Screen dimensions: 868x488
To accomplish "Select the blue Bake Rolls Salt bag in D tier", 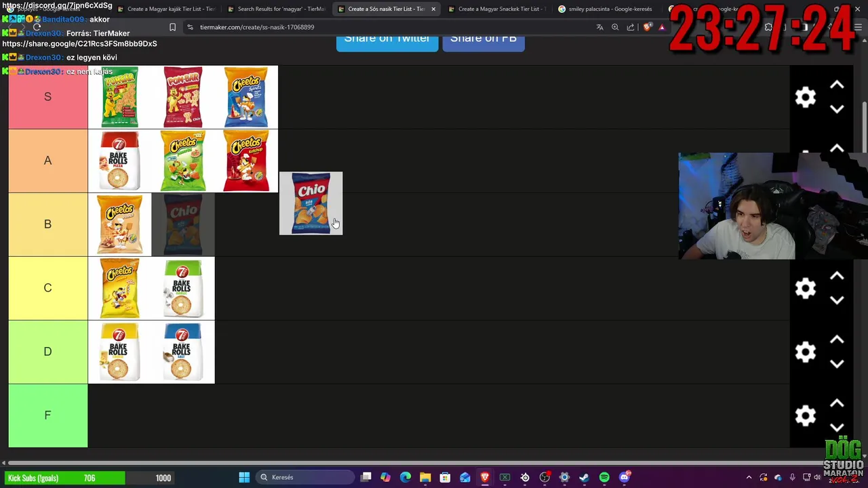I will 183,352.
